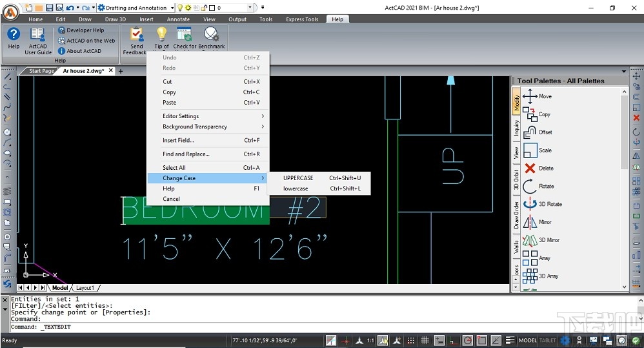Select the Mirror tool in the palette
Viewport: 644px width, 348px height.
[530, 222]
